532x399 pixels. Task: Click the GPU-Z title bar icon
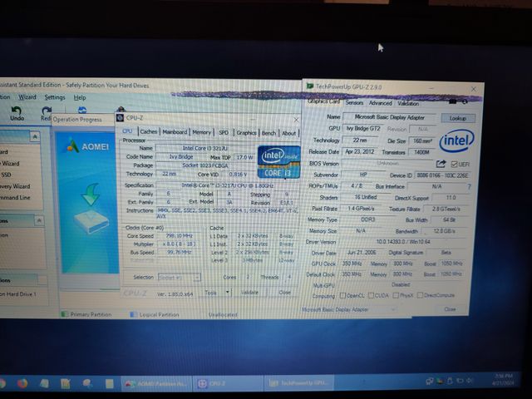(309, 86)
